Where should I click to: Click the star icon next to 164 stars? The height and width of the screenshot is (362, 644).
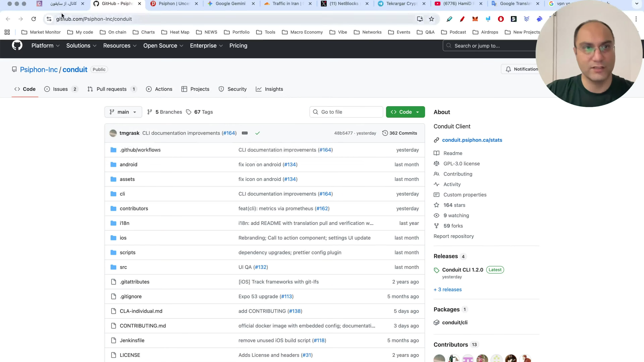(x=437, y=205)
